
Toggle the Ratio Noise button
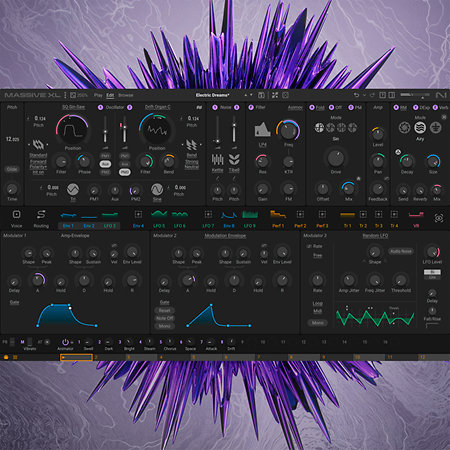pos(401,251)
